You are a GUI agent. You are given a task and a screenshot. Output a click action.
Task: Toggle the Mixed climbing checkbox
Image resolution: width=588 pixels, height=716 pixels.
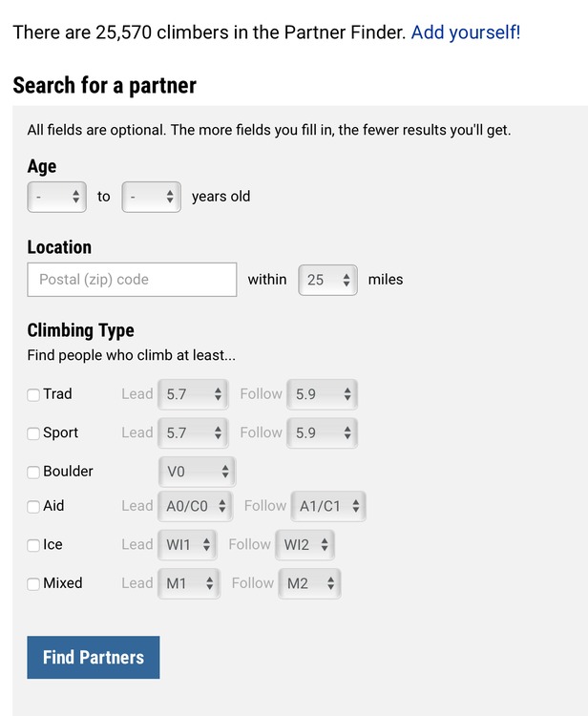(33, 584)
